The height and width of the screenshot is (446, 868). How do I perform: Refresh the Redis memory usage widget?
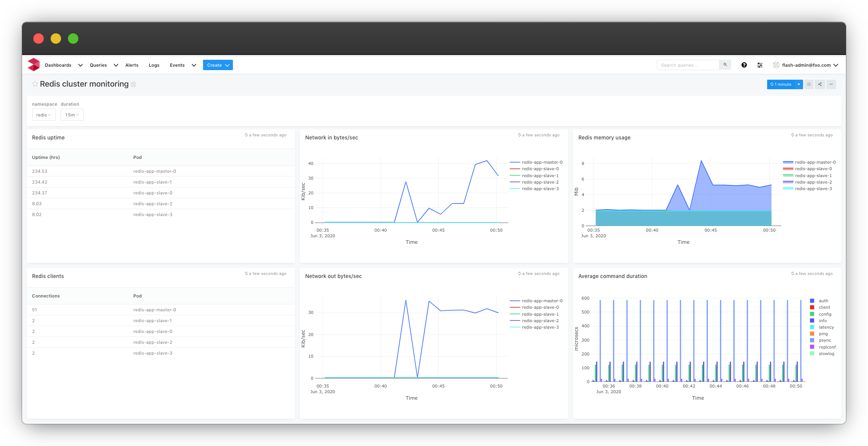(x=793, y=135)
